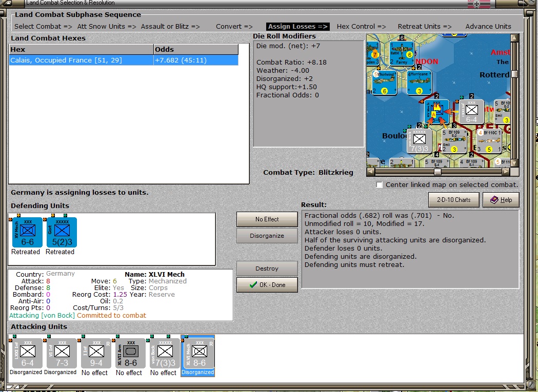Click the Hex column header
Image resolution: width=538 pixels, height=392 pixels.
pyautogui.click(x=82, y=49)
